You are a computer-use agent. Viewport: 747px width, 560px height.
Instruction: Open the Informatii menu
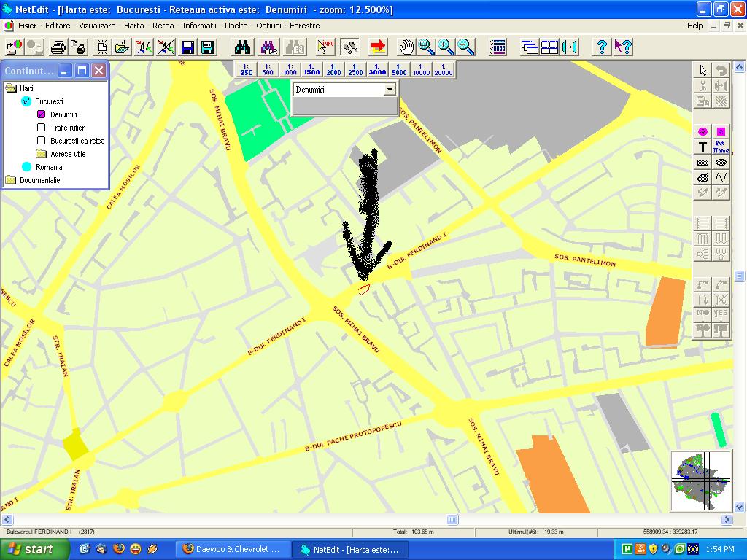[x=199, y=26]
